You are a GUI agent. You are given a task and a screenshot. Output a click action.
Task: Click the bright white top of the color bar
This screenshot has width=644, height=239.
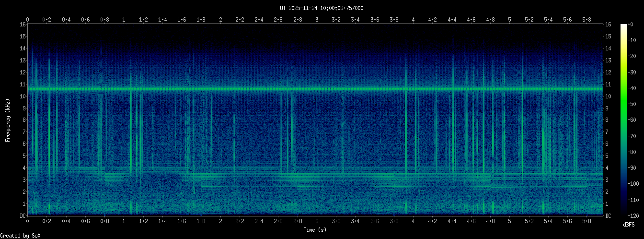point(624,27)
